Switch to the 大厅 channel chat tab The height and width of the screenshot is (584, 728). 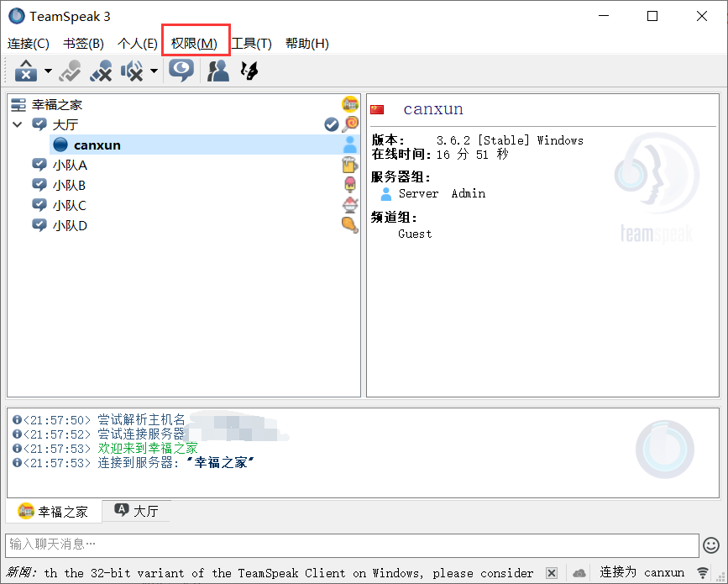(137, 511)
